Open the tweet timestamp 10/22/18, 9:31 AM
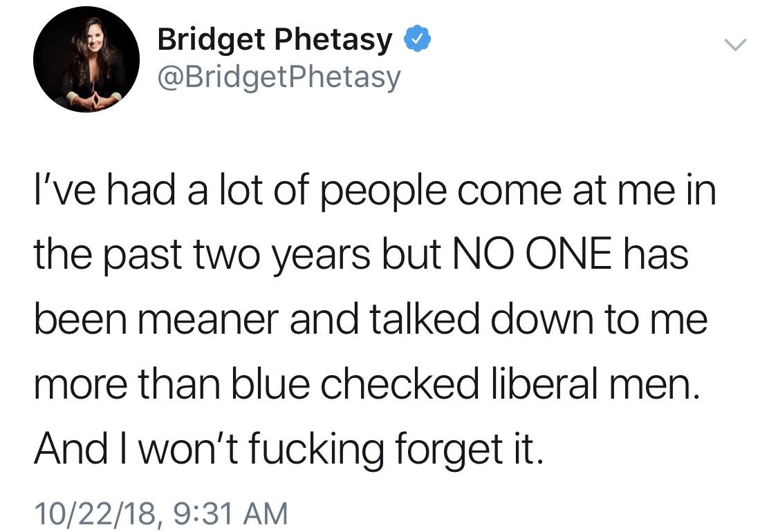Image resolution: width=778 pixels, height=532 pixels. (x=161, y=513)
